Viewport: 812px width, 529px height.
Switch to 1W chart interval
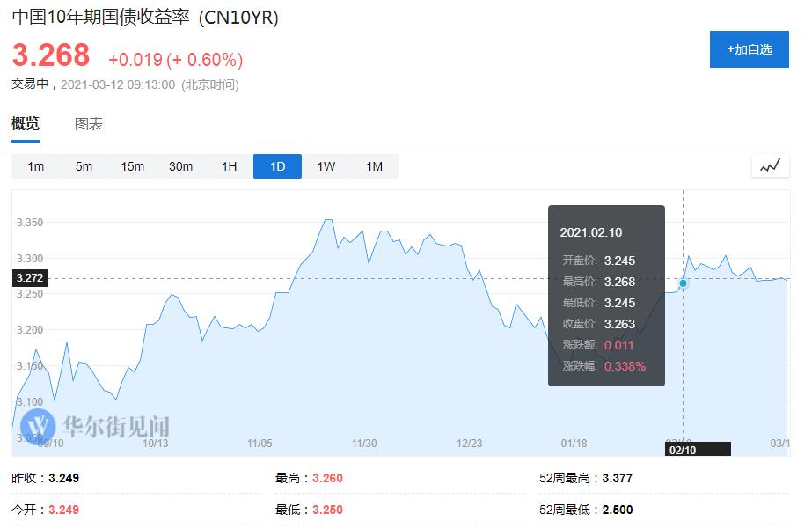coord(326,166)
